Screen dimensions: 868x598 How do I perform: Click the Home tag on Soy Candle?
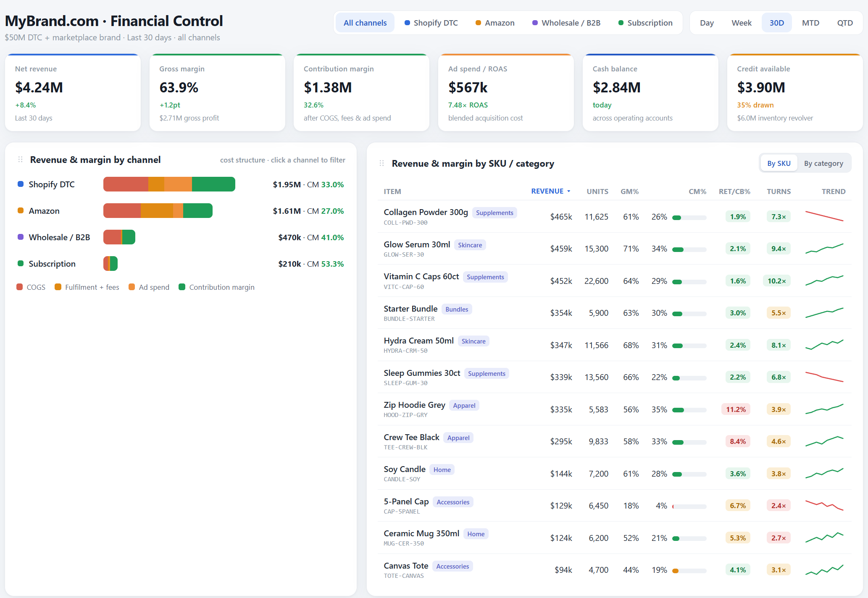coord(442,470)
